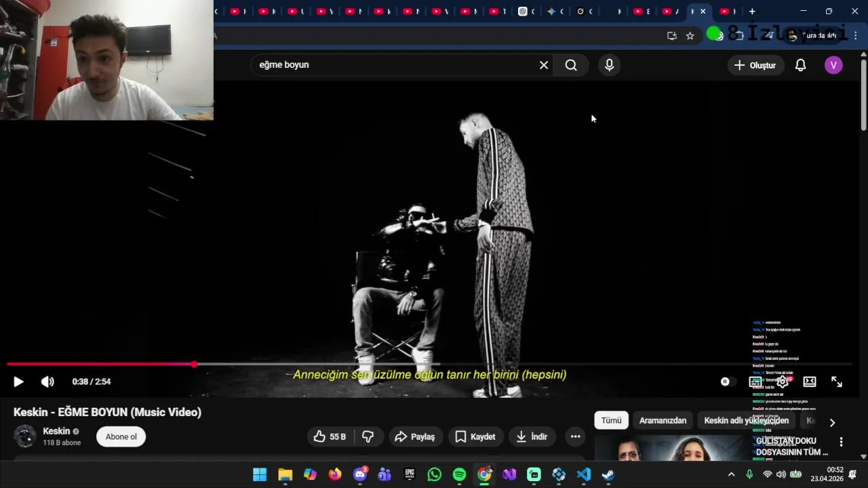Screen dimensions: 868x488
Task: Bookmark the page with the star icon
Action: click(x=690, y=36)
